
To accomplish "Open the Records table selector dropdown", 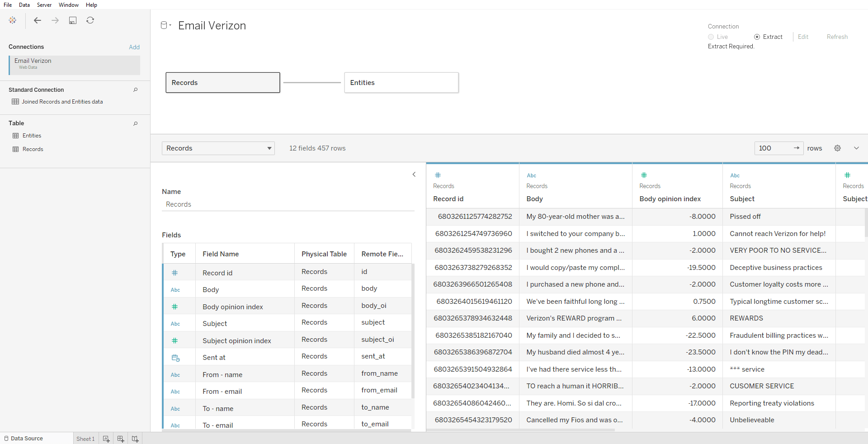I will [x=218, y=148].
